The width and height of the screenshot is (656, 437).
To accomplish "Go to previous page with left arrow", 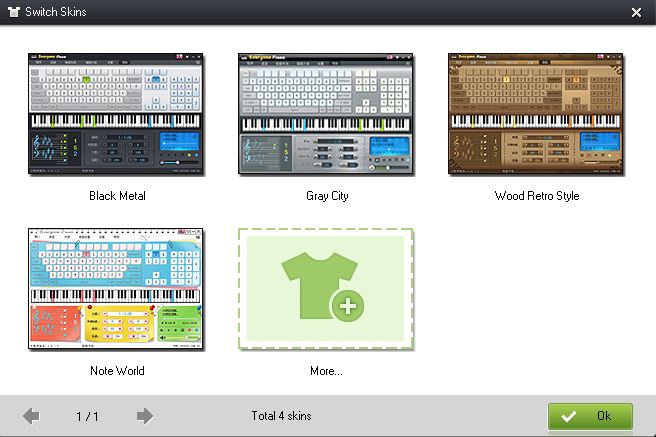I will click(31, 416).
